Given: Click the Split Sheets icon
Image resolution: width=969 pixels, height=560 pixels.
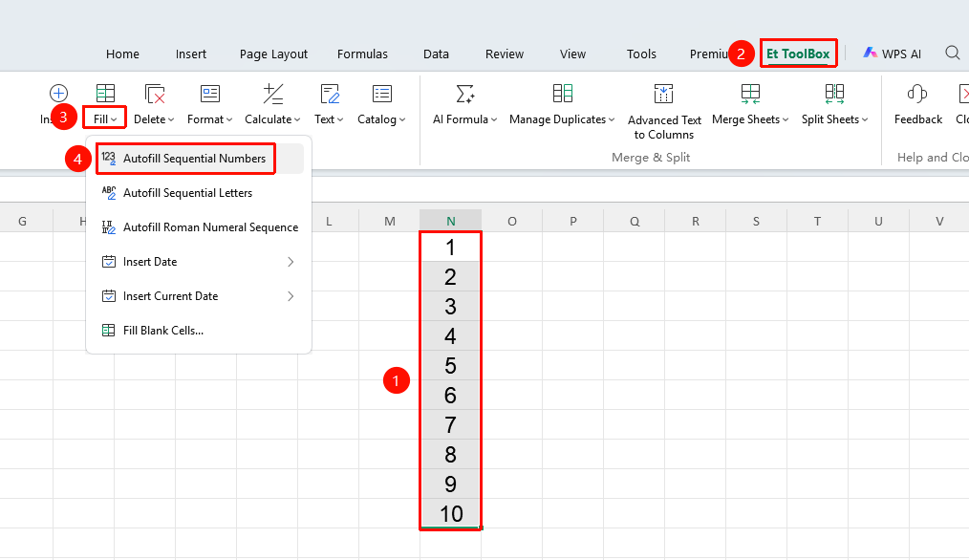Looking at the screenshot, I should (x=834, y=94).
